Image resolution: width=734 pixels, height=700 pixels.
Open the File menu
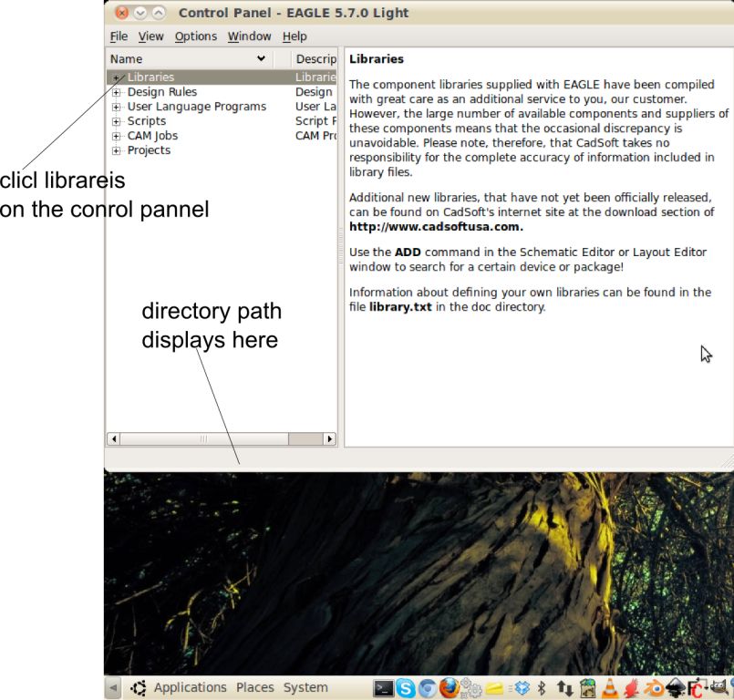pyautogui.click(x=119, y=36)
